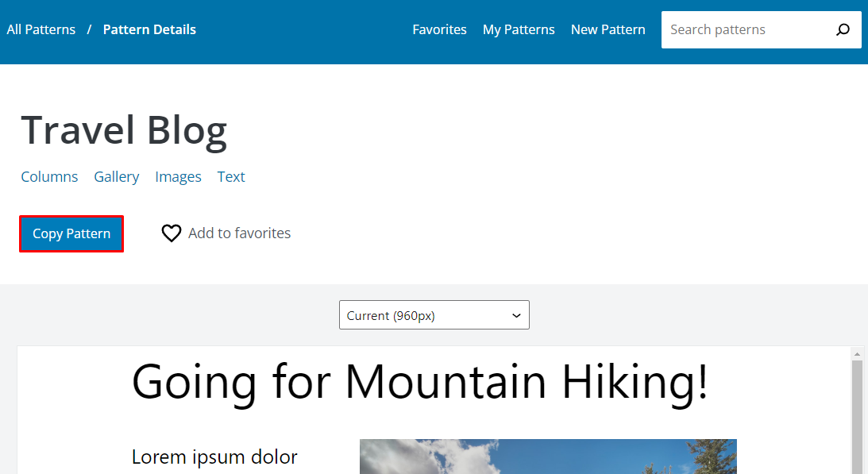Select the Pattern Details breadcrumb

[149, 29]
